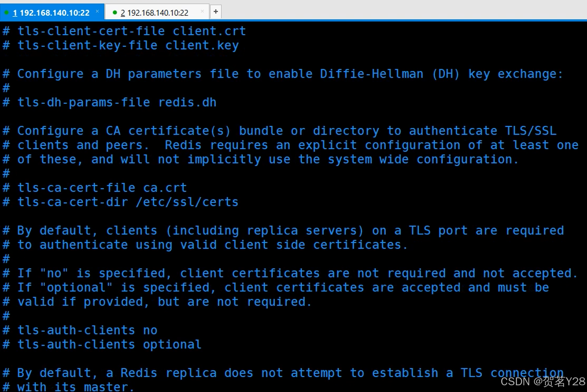
Task: Click the path '/etc/ssl/certs'
Action: 187,202
